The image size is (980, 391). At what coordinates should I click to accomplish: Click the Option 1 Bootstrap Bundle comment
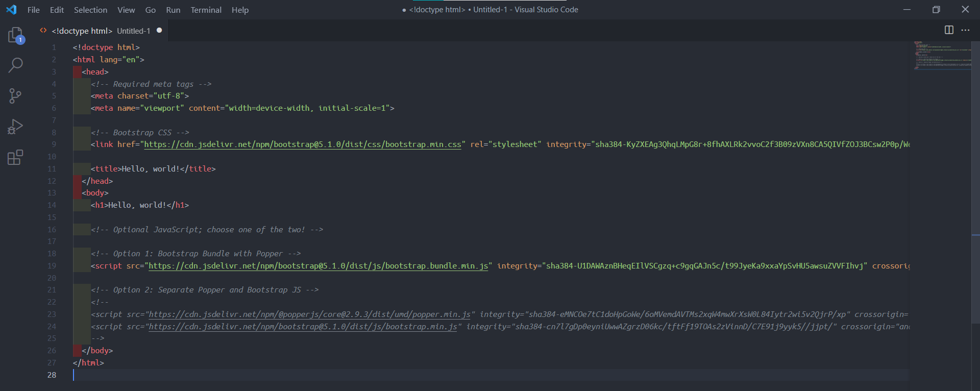(x=195, y=254)
